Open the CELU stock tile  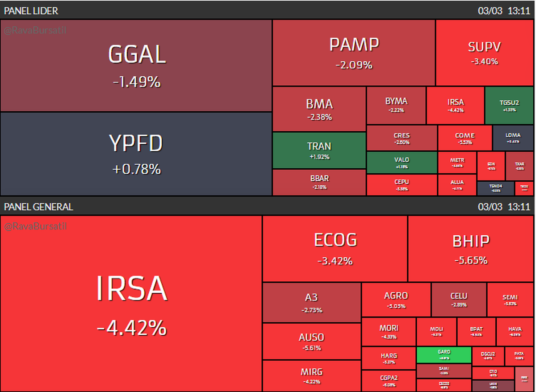pos(459,300)
